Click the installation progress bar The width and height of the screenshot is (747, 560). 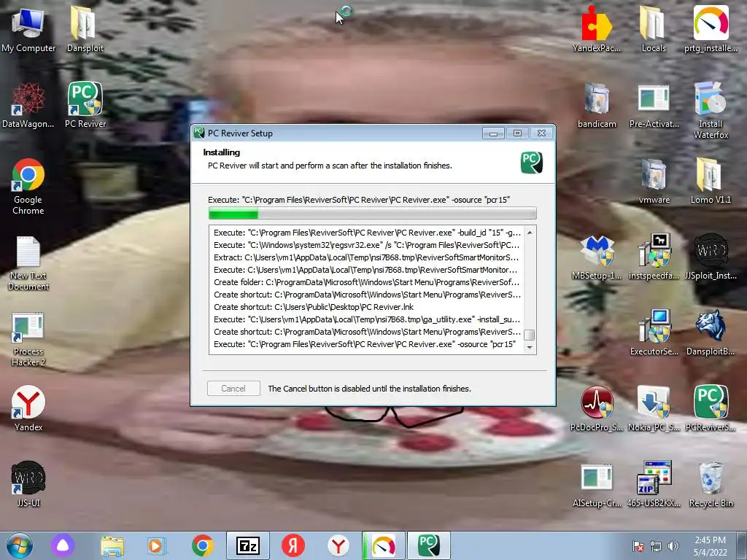pos(372,213)
